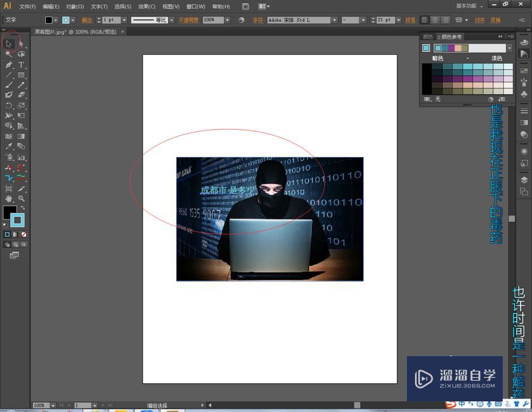Enable Draw Normal mode
Viewport: 532px width, 412px height.
coord(7,245)
